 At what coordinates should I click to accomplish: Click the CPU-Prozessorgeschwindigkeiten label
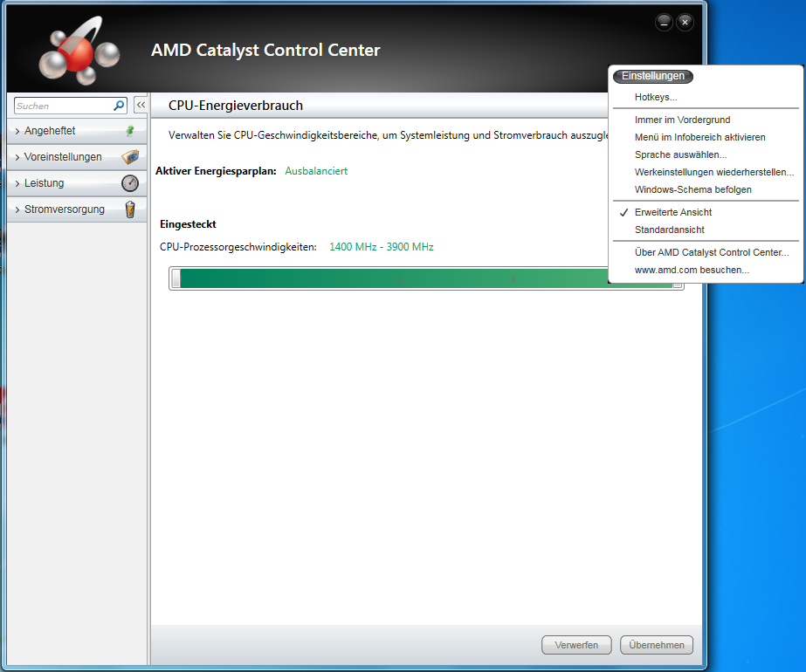pos(238,247)
